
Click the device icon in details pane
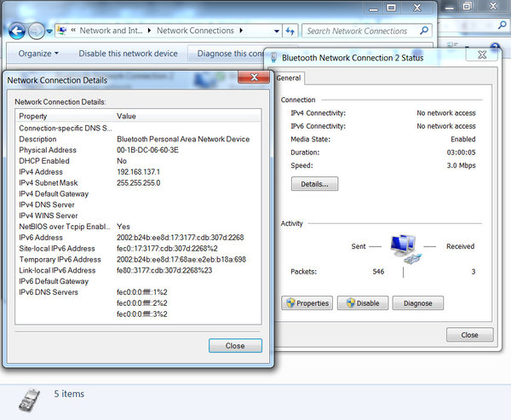[29, 400]
